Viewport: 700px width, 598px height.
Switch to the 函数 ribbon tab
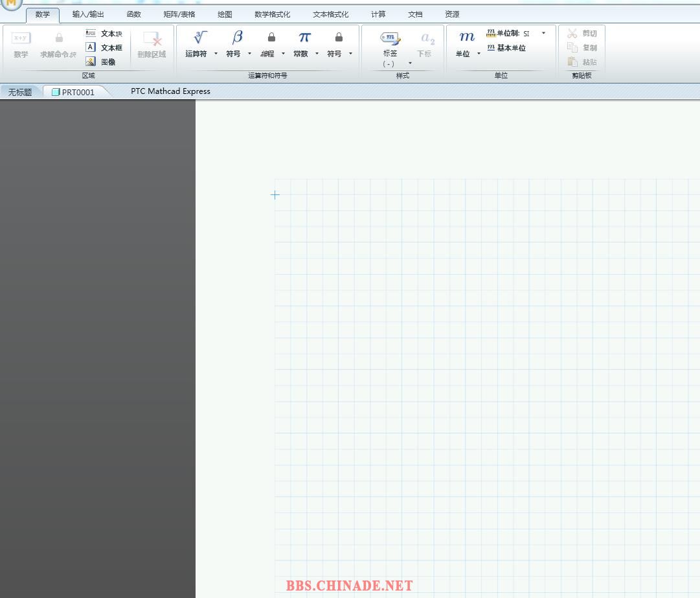[134, 14]
